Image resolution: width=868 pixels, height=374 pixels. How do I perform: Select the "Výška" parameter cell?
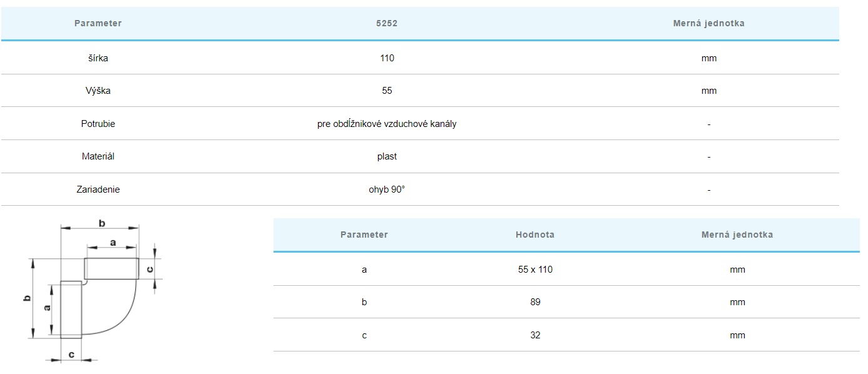(98, 91)
